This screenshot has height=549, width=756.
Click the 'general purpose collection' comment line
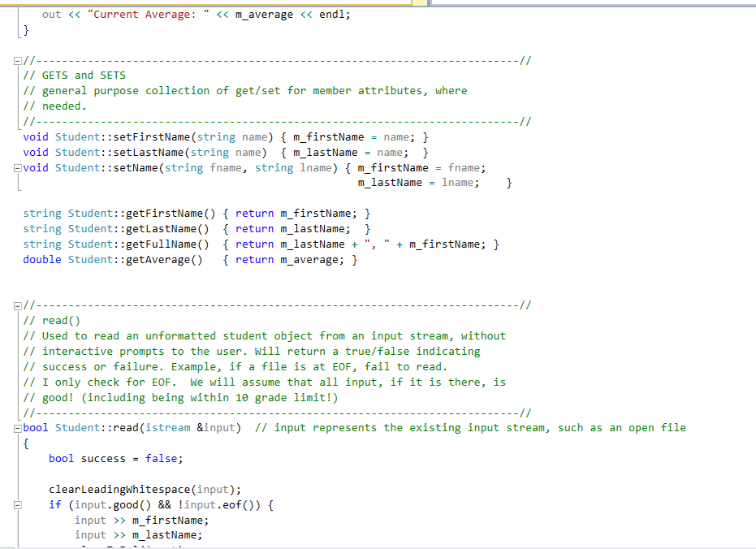pos(245,91)
